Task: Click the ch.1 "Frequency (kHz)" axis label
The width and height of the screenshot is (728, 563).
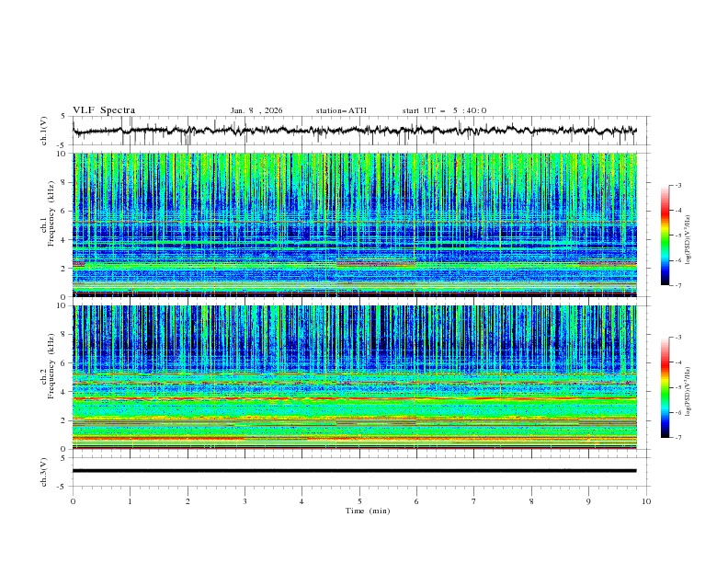Action: [51, 212]
